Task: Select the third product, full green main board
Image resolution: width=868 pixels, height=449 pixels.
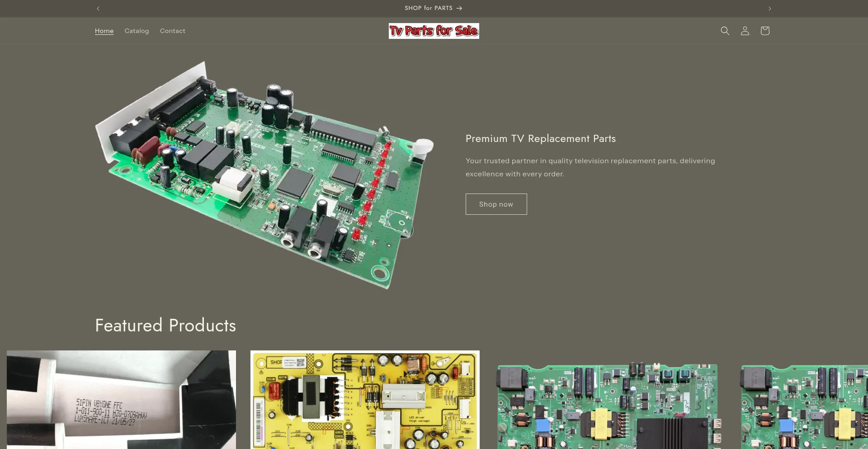Action: 608,405
